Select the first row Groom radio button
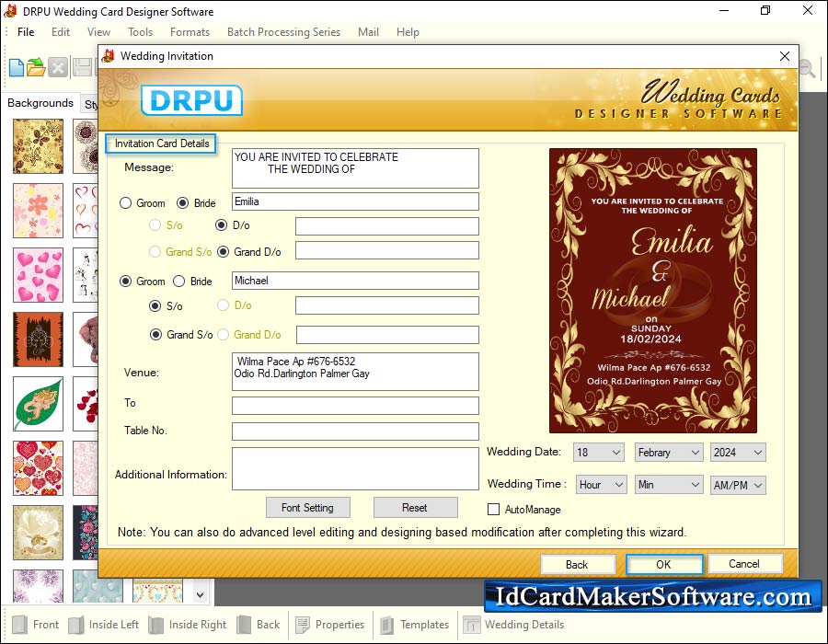The image size is (828, 644). pos(125,203)
